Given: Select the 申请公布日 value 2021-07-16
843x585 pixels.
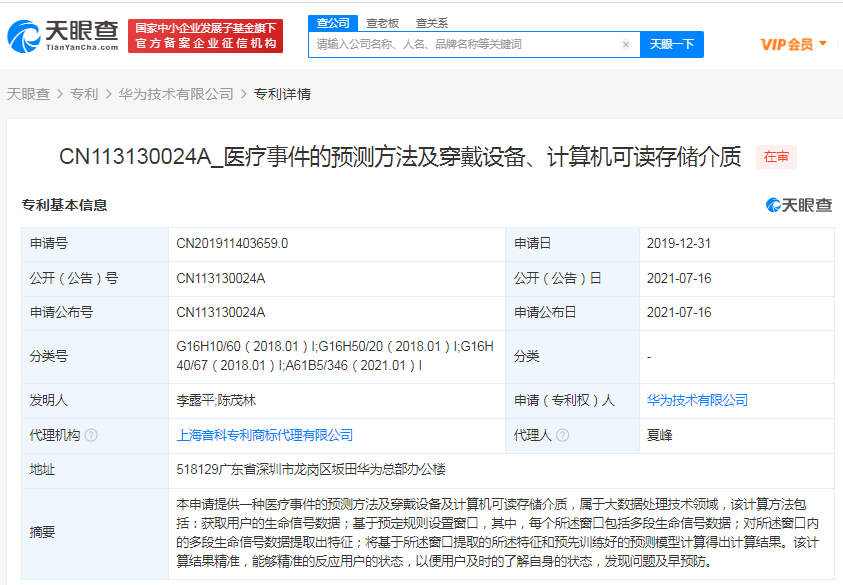Looking at the screenshot, I should coord(678,312).
